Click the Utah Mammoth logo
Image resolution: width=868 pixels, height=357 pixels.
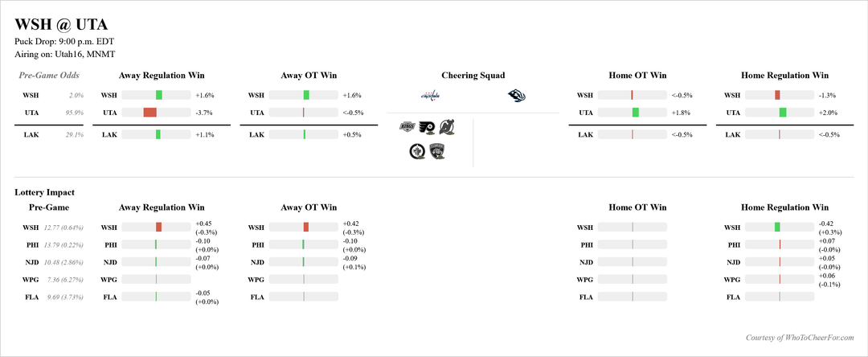tap(516, 96)
